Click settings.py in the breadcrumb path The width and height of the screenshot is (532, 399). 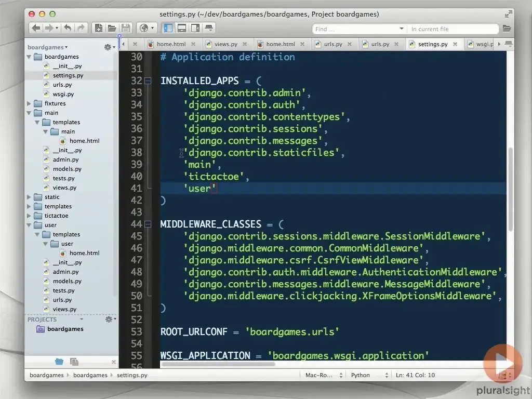[x=132, y=375]
